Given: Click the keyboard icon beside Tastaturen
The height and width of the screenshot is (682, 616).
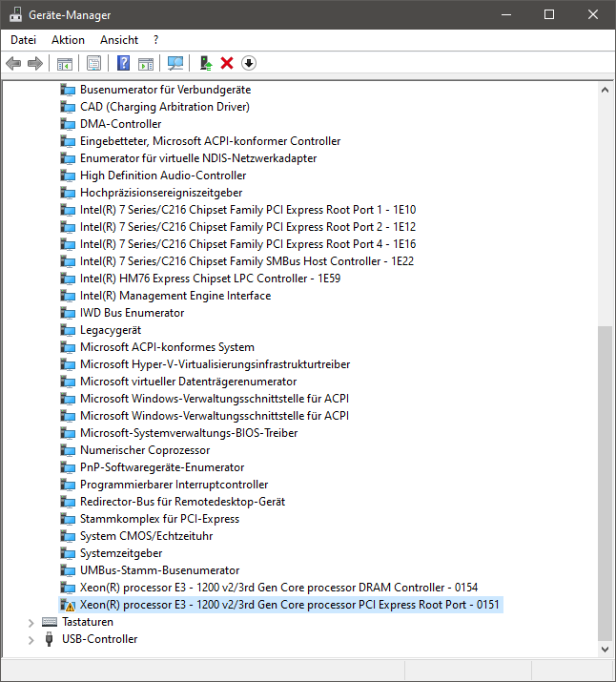Looking at the screenshot, I should pos(50,622).
